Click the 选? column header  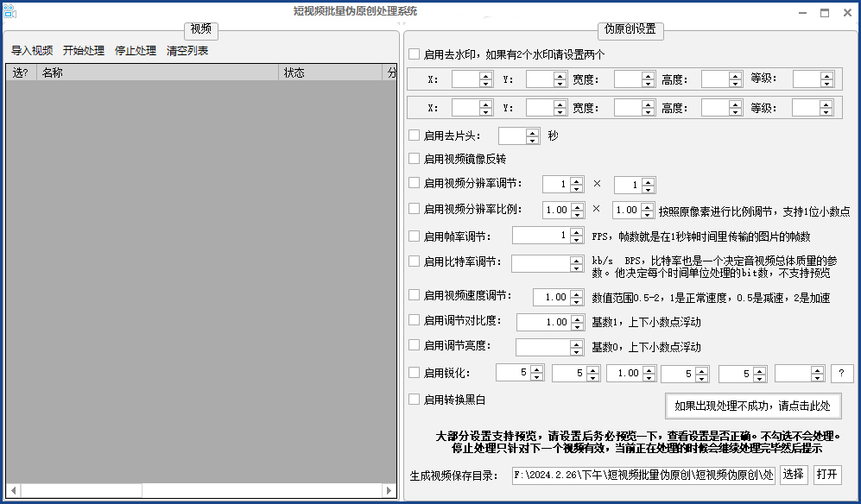(x=22, y=72)
